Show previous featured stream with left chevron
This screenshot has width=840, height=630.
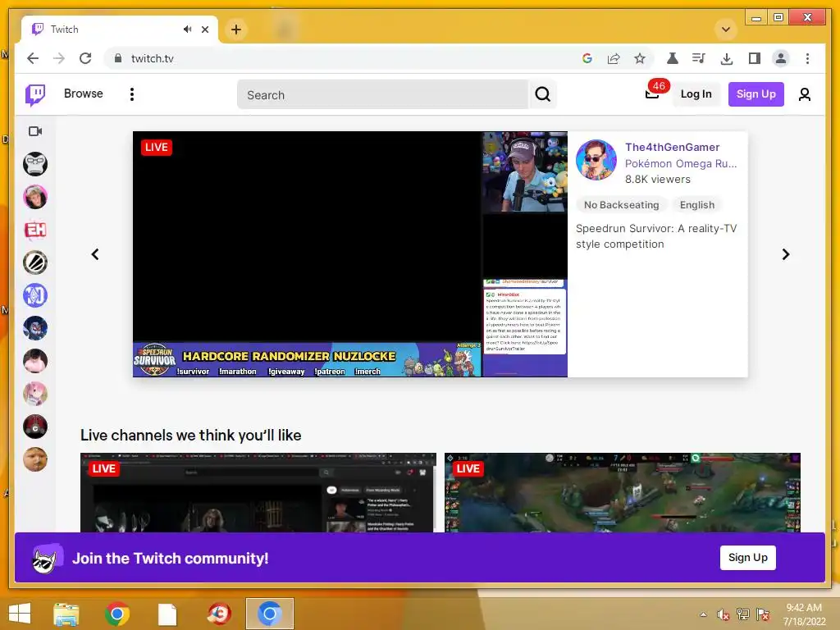95,254
